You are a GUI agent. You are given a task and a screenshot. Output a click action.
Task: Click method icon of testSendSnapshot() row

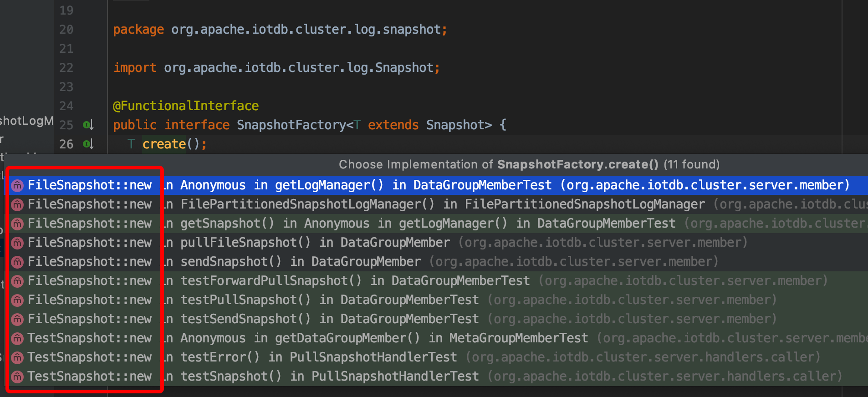coord(17,319)
